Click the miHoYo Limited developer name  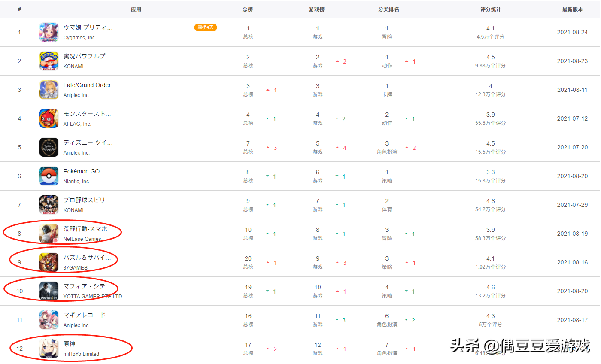pyautogui.click(x=81, y=354)
